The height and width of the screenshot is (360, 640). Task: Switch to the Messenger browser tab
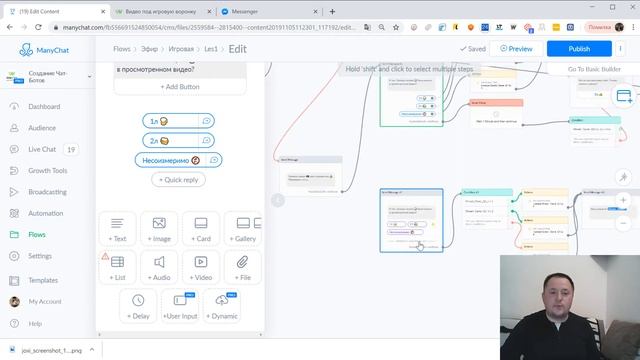[268, 11]
